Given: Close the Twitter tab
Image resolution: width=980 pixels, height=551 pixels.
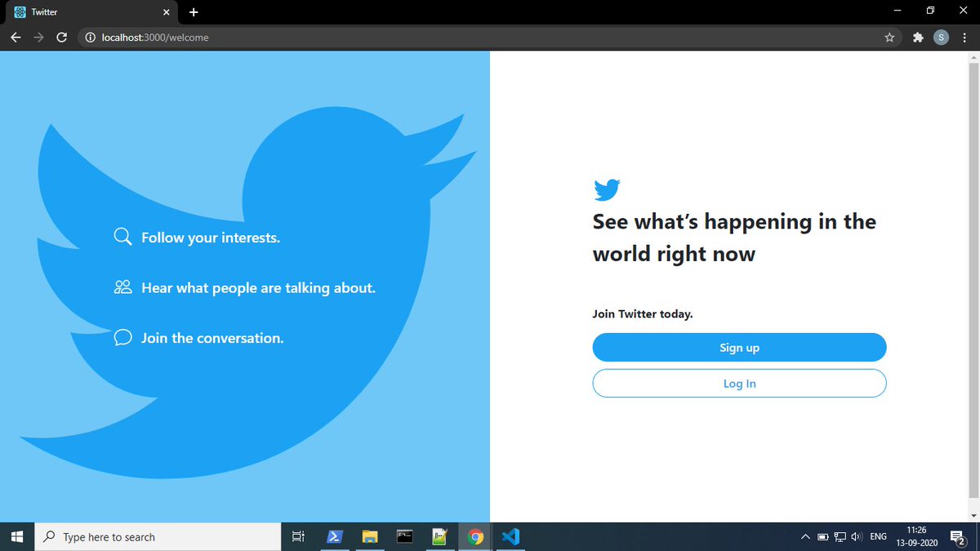Looking at the screenshot, I should (x=167, y=12).
